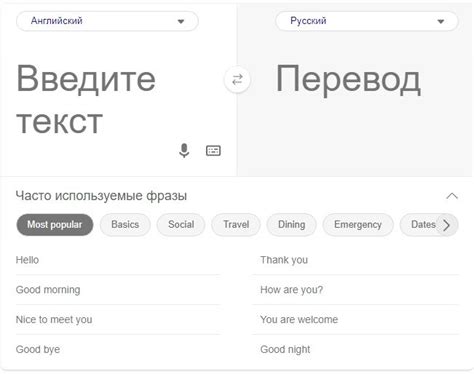Select the Dining category chip
Image resolution: width=474 pixels, height=374 pixels.
(291, 225)
